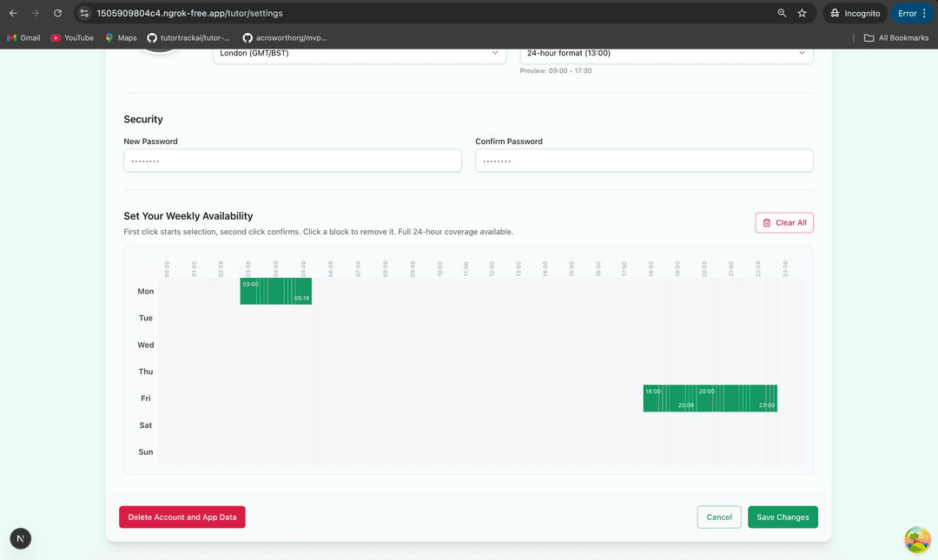Open the Incognito indicator
This screenshot has width=938, height=560.
pos(855,13)
